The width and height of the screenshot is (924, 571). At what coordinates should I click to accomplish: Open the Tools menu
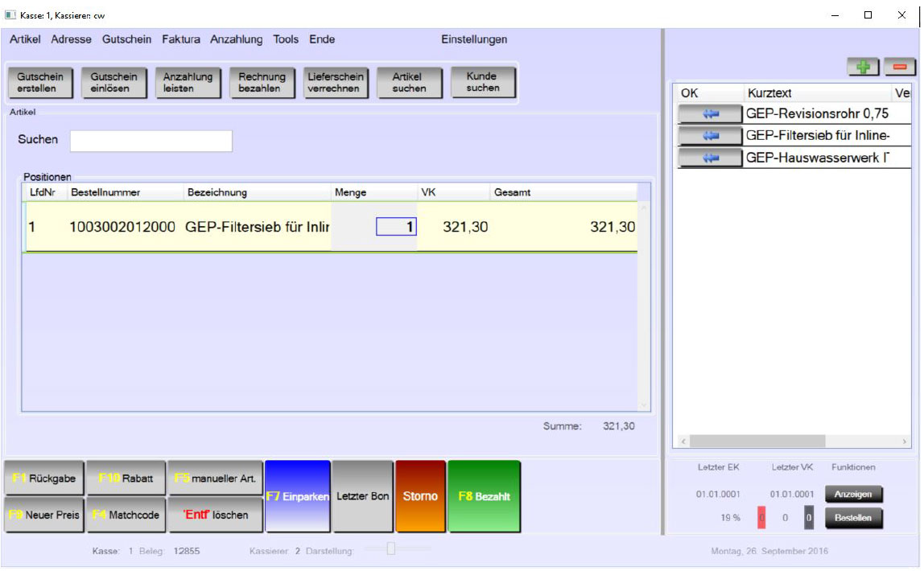(x=286, y=39)
